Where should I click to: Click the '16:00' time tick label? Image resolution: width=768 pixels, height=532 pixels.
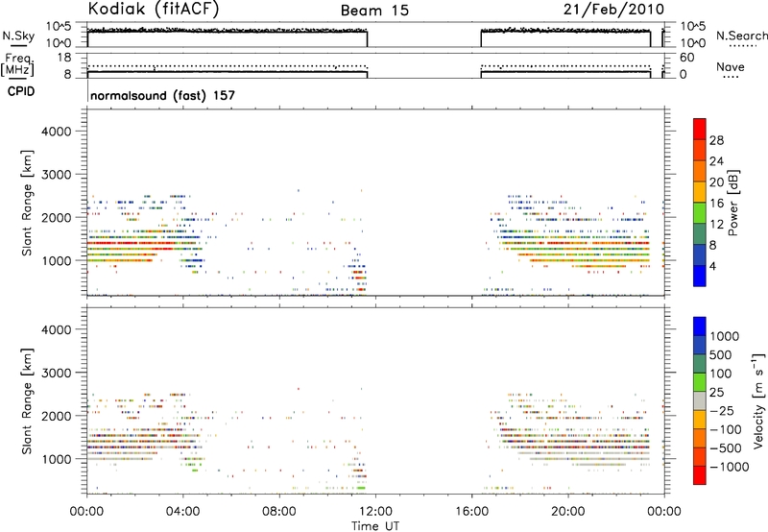[x=471, y=512]
